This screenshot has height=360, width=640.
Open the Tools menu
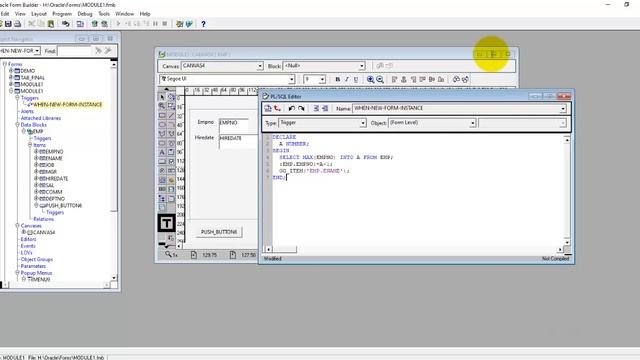pos(104,14)
